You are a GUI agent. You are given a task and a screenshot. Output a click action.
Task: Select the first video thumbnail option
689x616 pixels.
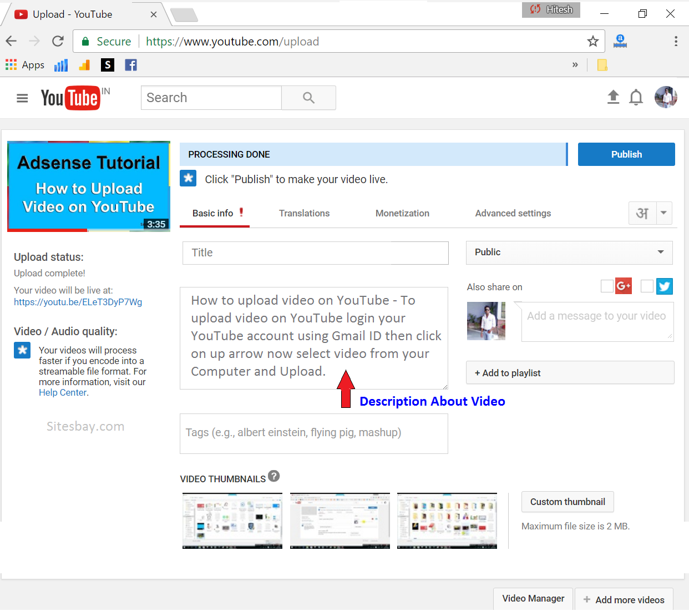pos(232,521)
